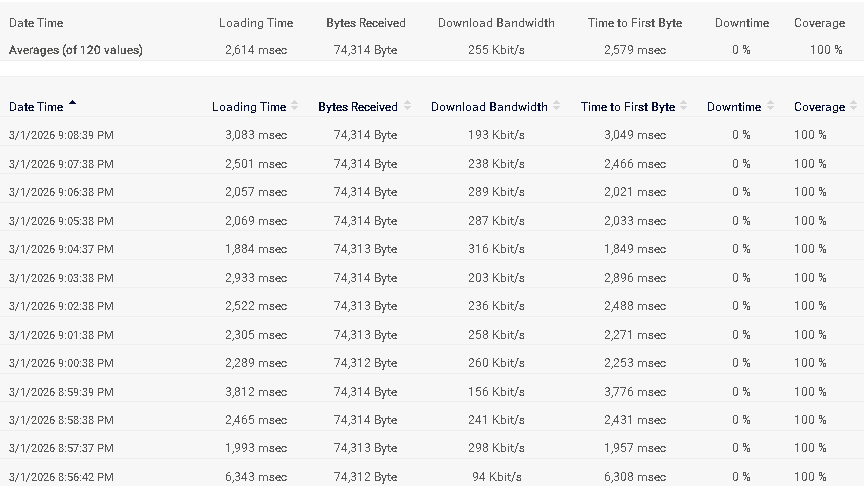This screenshot has height=486, width=864.
Task: Select the row dated 3/1/2026 9:08:39 PM
Action: (x=61, y=135)
